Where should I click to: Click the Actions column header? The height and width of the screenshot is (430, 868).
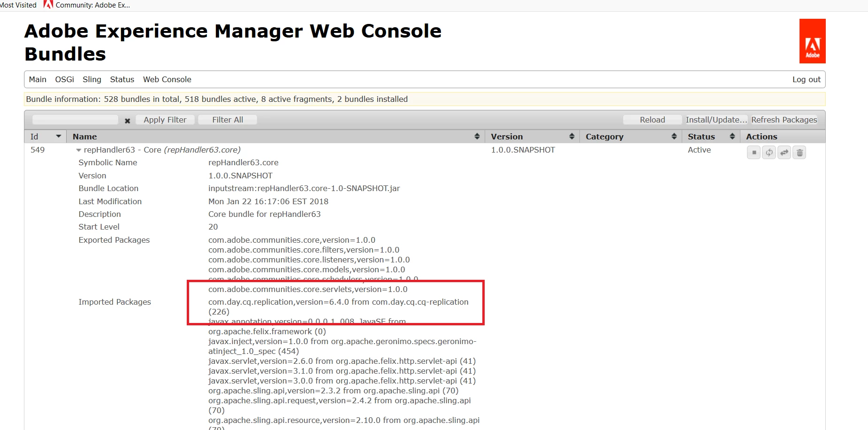783,137
